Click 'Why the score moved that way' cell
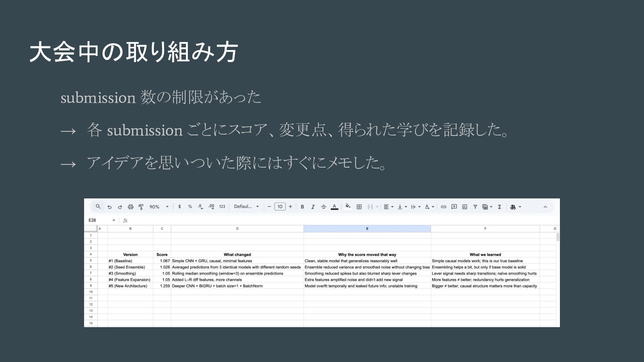 click(367, 254)
